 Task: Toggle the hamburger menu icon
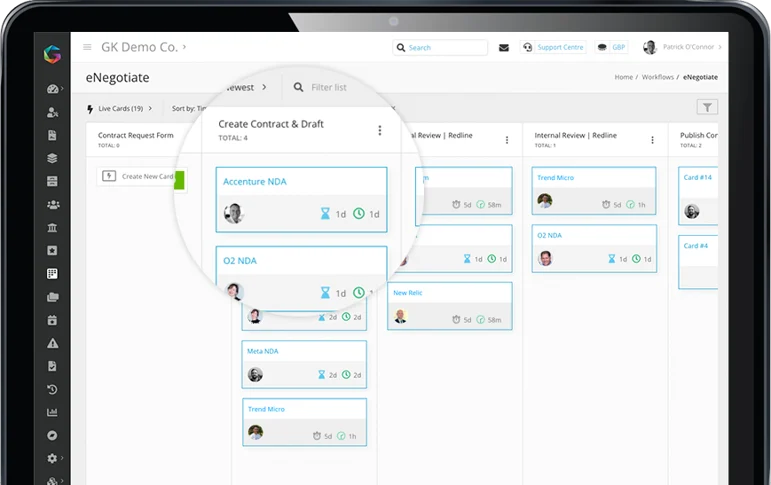pyautogui.click(x=87, y=47)
